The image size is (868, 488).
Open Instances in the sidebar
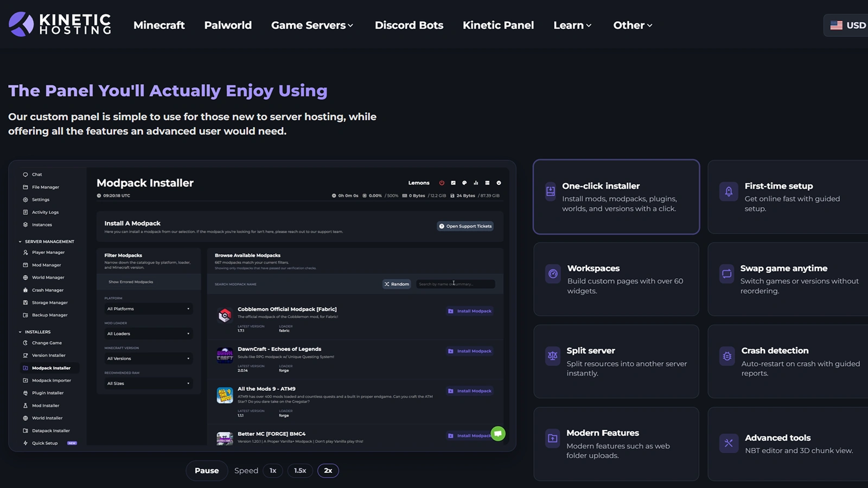pos(37,224)
